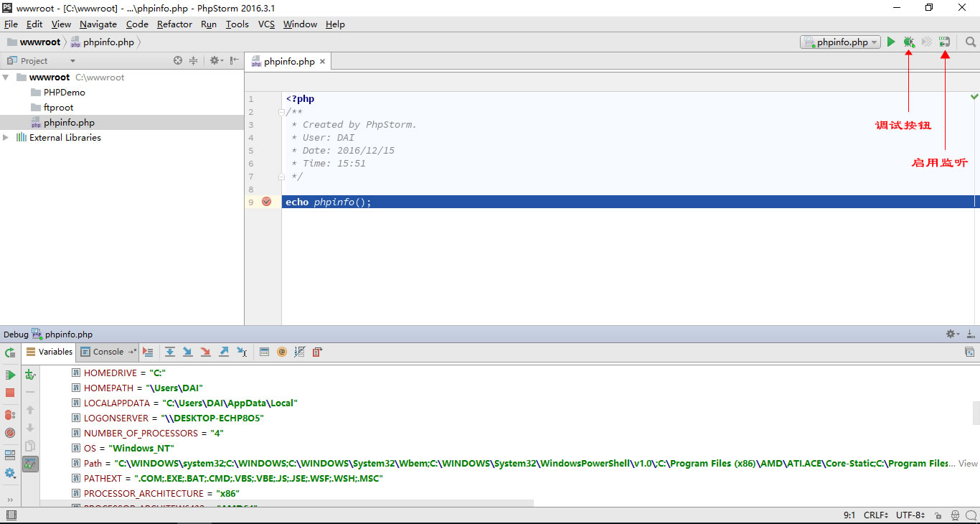Image resolution: width=980 pixels, height=524 pixels.
Task: Click the orange @ debug toolbar icon
Action: [282, 352]
